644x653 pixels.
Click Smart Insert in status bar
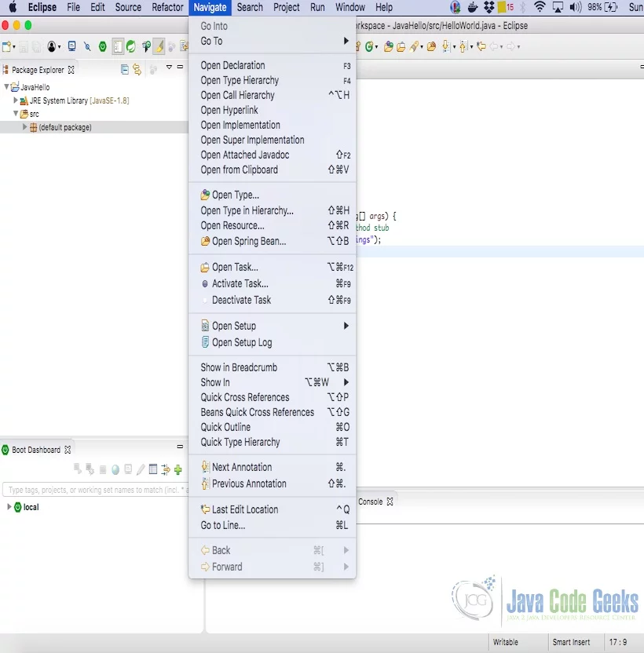pos(571,642)
